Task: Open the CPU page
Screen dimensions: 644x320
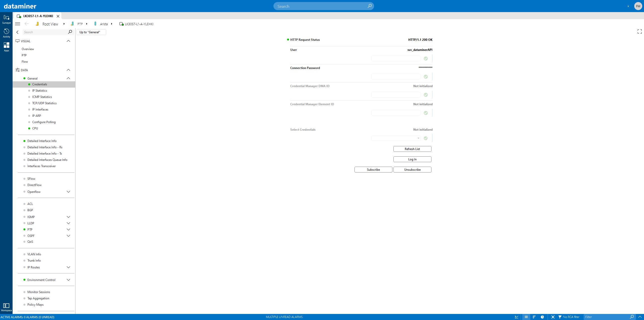Action: pos(35,128)
